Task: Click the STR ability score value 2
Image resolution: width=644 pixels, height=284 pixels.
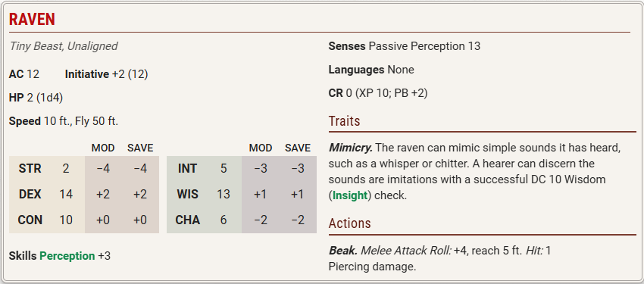Action: click(x=66, y=169)
